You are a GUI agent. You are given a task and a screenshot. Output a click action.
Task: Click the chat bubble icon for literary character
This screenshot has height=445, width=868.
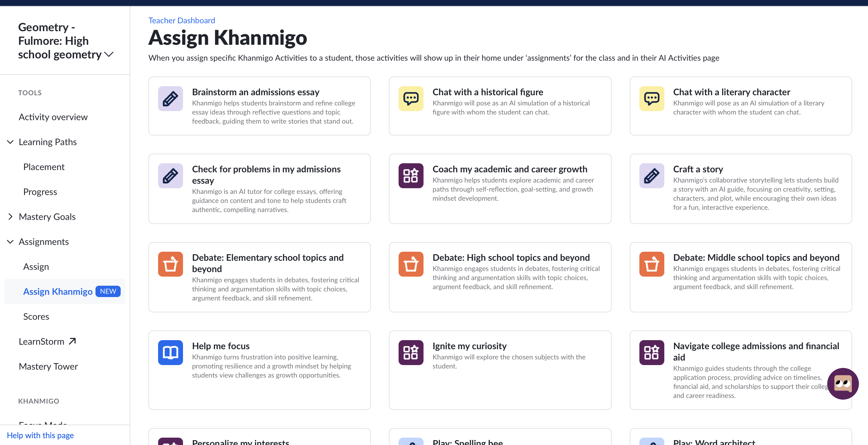point(651,98)
